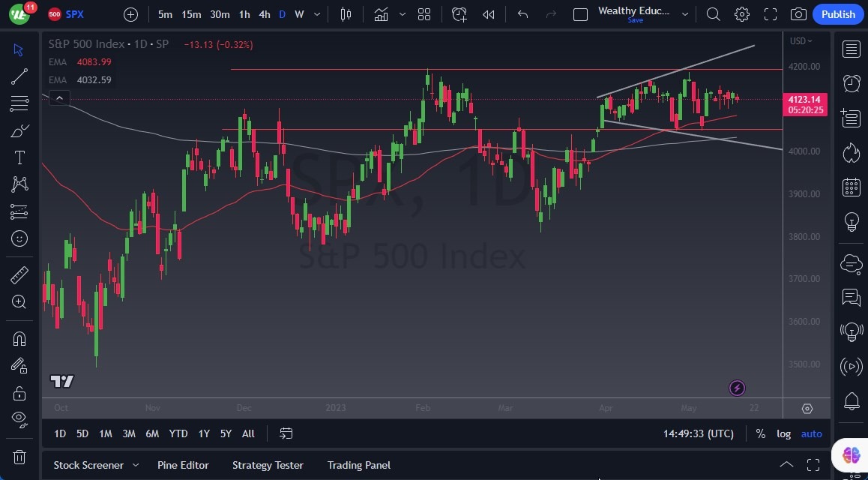Image resolution: width=868 pixels, height=480 pixels.
Task: Enter fullscreen mode
Action: tap(770, 14)
